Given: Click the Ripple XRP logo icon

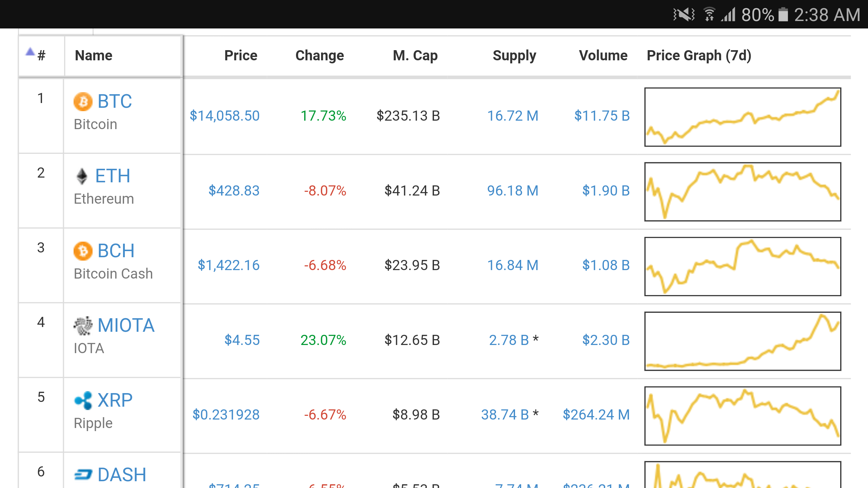Looking at the screenshot, I should (x=83, y=400).
